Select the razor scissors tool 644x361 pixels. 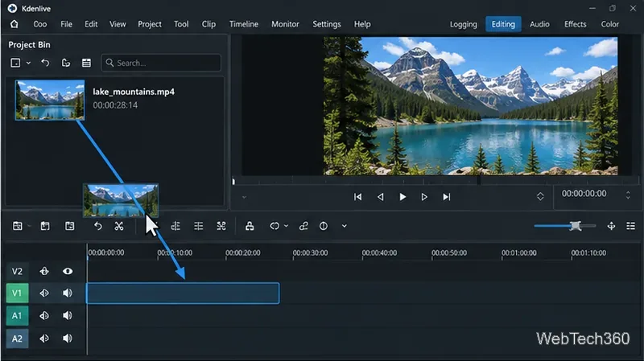118,226
